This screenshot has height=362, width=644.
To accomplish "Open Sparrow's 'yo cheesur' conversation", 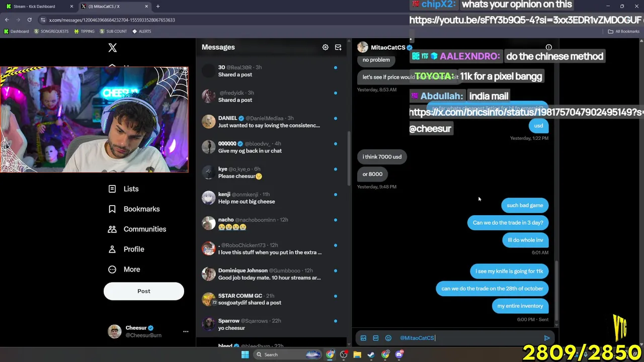I will (271, 324).
